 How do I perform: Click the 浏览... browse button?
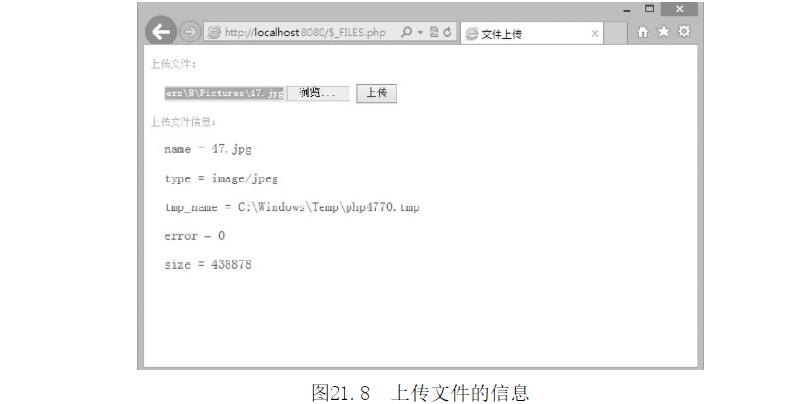pyautogui.click(x=318, y=93)
